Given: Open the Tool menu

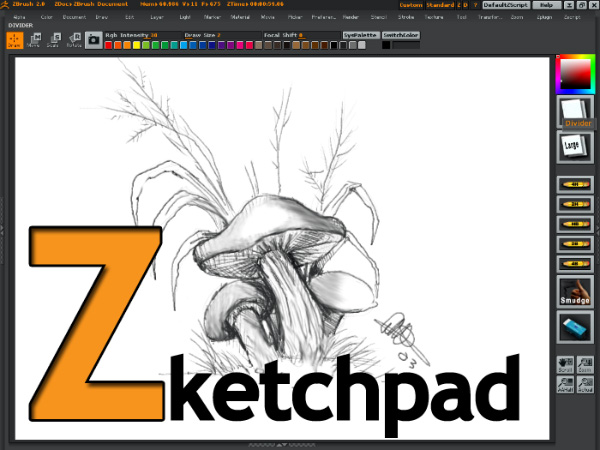Looking at the screenshot, I should pyautogui.click(x=461, y=17).
